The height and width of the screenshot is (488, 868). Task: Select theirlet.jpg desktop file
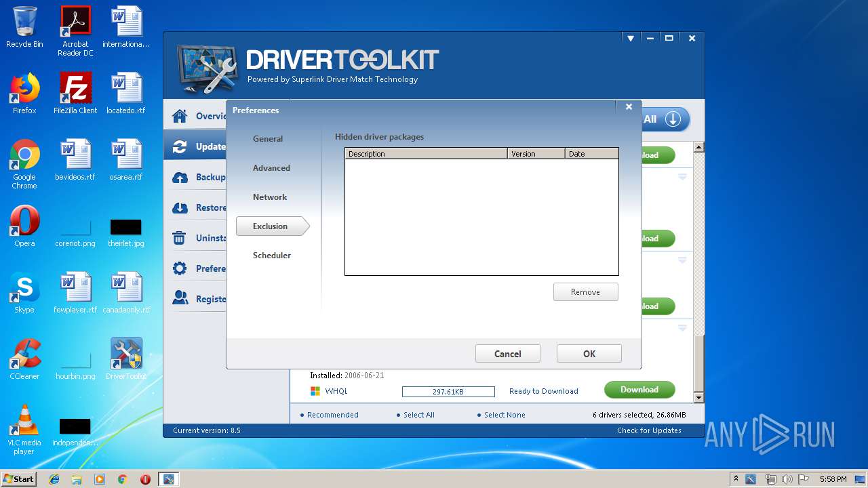tap(126, 232)
